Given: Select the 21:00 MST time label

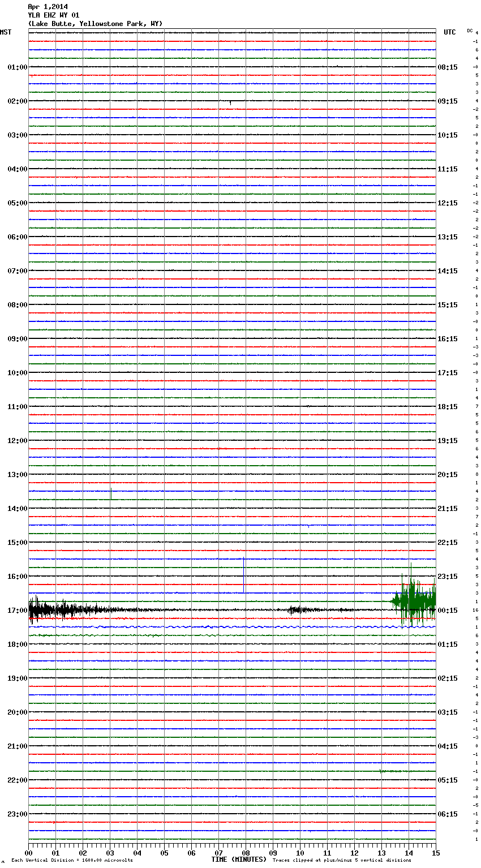Looking at the screenshot, I should coord(18,746).
